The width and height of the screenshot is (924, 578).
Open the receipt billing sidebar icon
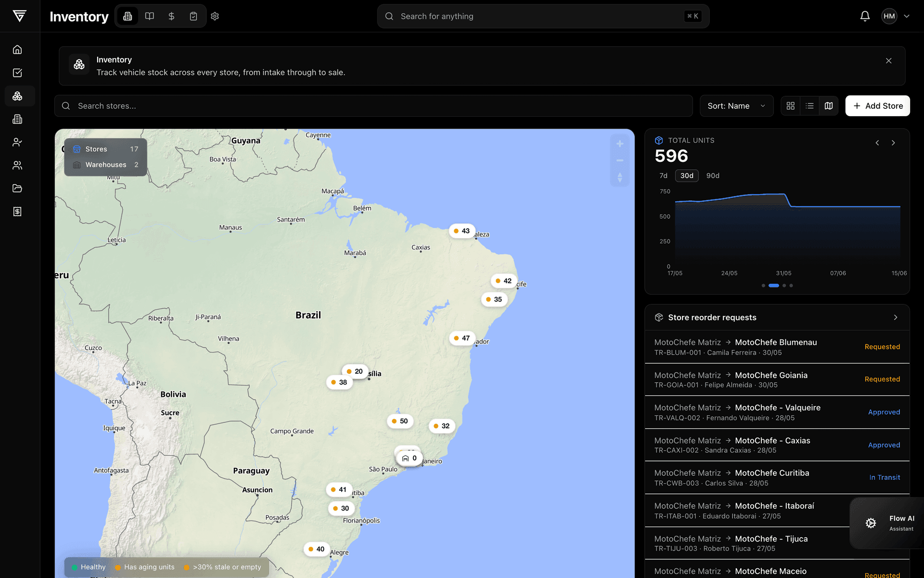(x=17, y=211)
